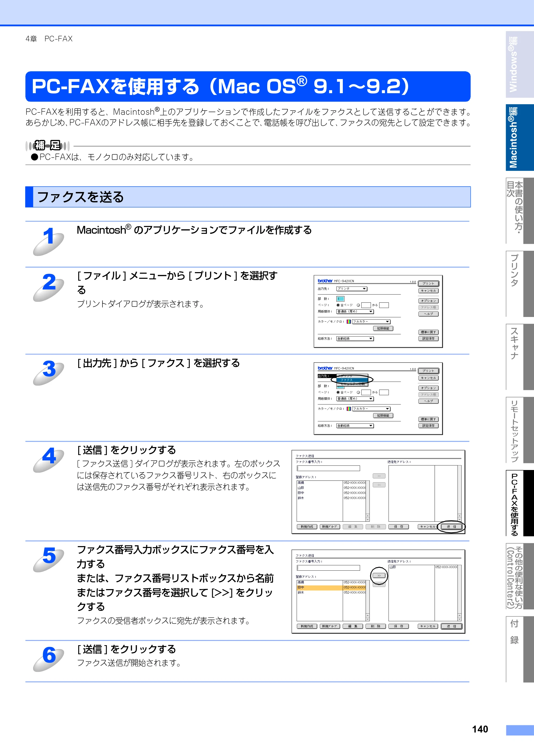
Task: Click the rainbow color icon in step 3 dialog
Action: [x=349, y=409]
